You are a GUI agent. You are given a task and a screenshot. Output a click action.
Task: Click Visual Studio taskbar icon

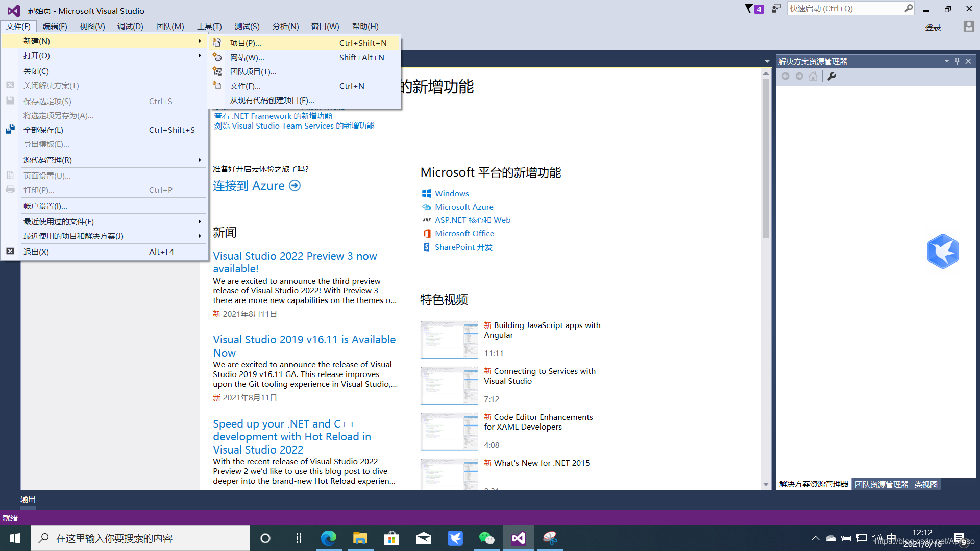[519, 538]
